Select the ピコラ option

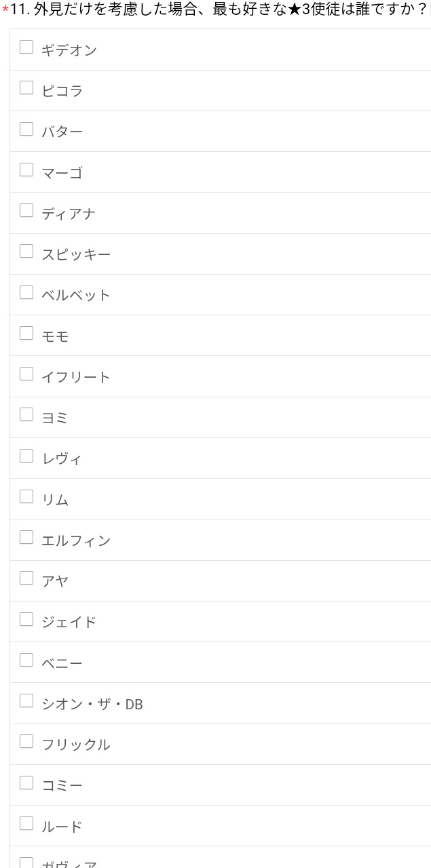[x=26, y=88]
